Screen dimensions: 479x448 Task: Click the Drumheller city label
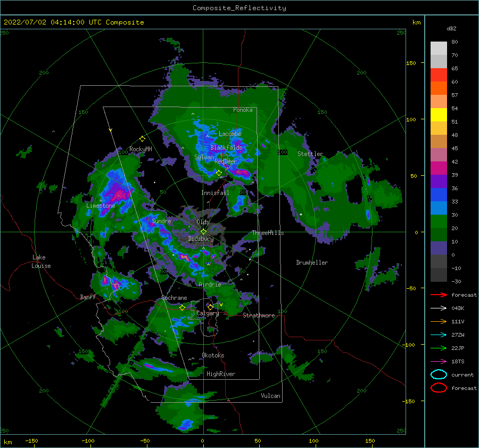click(312, 263)
